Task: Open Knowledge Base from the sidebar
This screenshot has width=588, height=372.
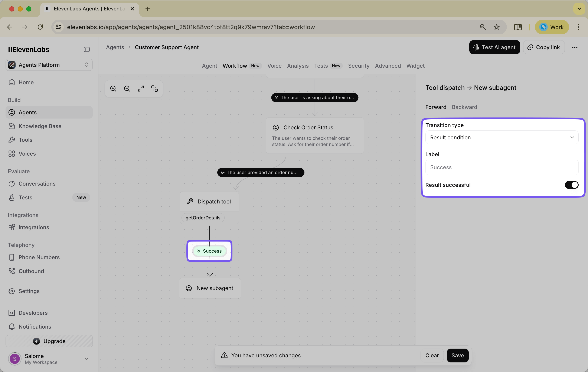Action: tap(40, 126)
